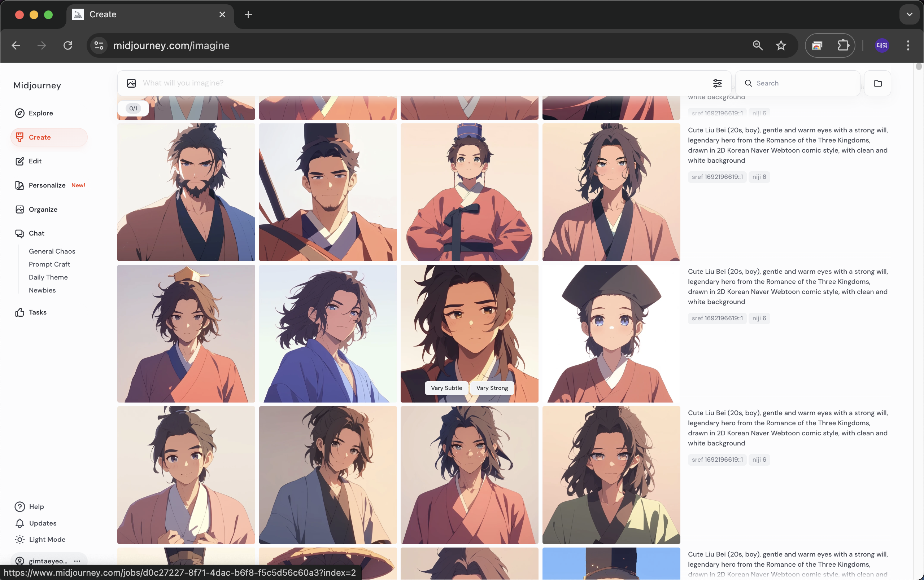Image resolution: width=924 pixels, height=580 pixels.
Task: Open bearded Liu Bei image thumbnail
Action: pyautogui.click(x=186, y=192)
